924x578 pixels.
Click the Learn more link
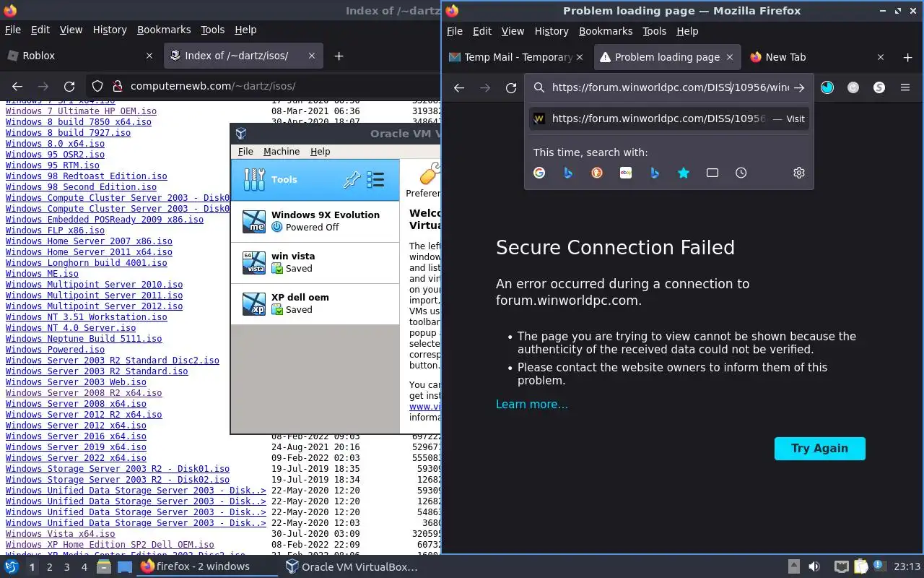532,404
